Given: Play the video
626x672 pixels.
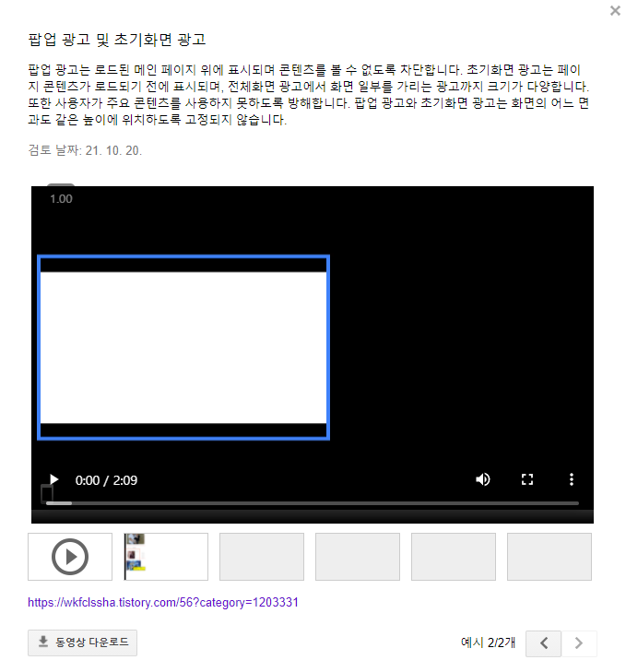Looking at the screenshot, I should pyautogui.click(x=53, y=479).
